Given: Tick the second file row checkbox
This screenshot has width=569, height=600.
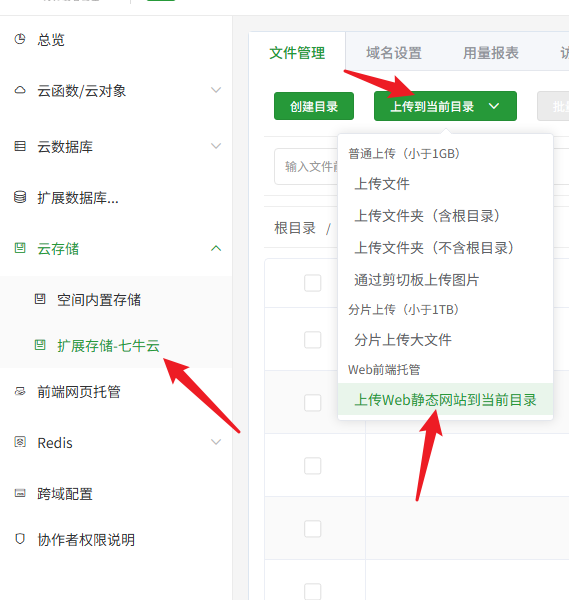Looking at the screenshot, I should coord(312,340).
